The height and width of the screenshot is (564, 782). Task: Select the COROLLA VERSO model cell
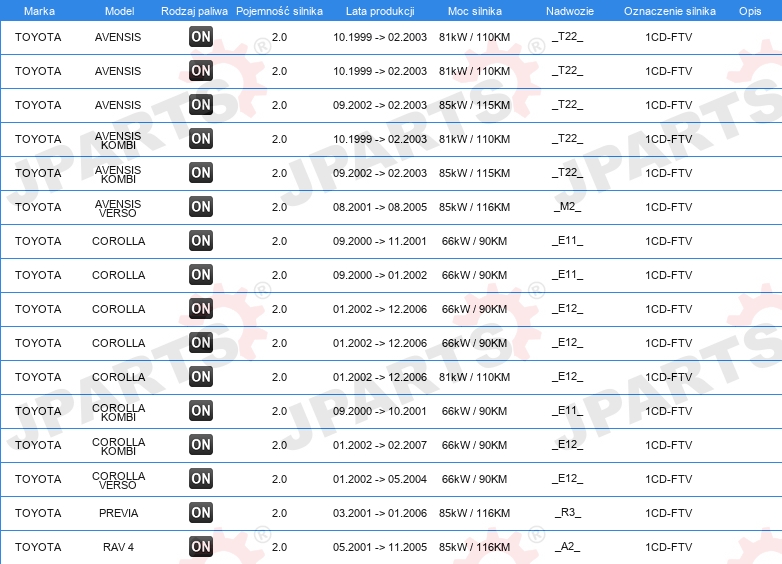click(118, 480)
